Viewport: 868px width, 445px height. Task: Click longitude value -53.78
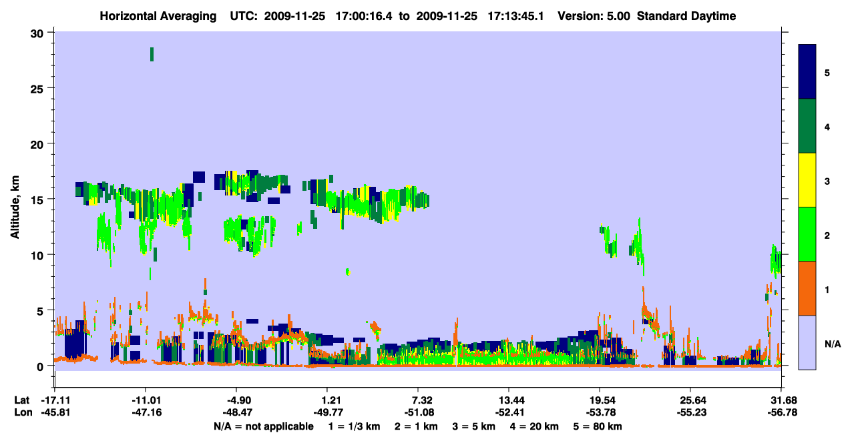(x=600, y=412)
